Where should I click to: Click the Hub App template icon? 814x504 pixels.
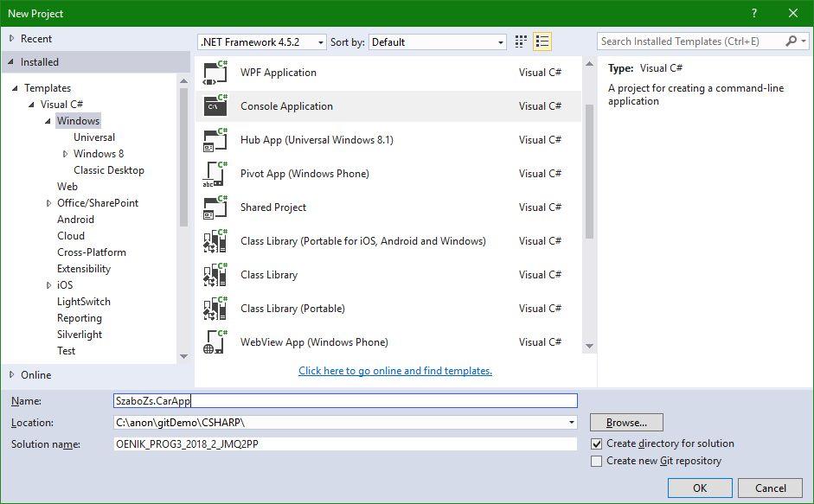tap(215, 140)
